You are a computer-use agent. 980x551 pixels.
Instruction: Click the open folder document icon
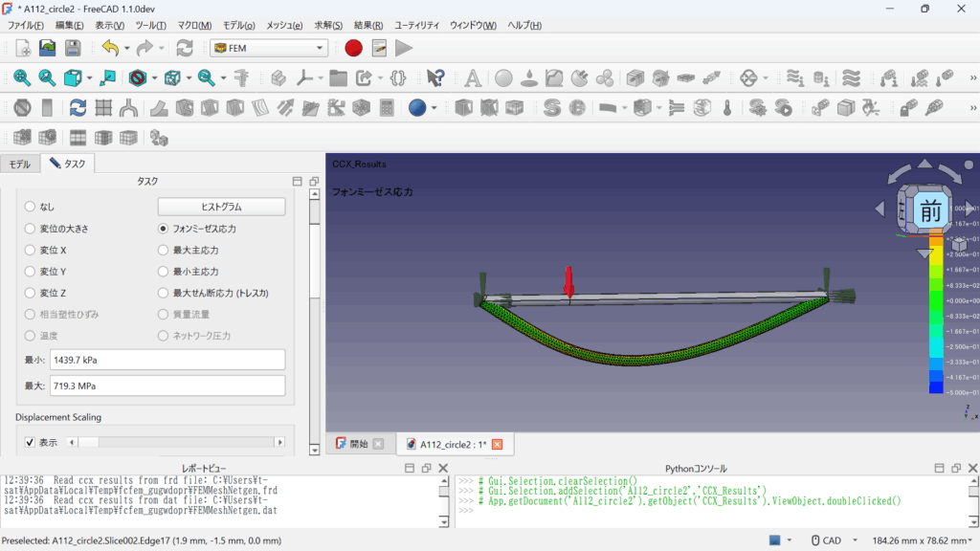(x=47, y=48)
